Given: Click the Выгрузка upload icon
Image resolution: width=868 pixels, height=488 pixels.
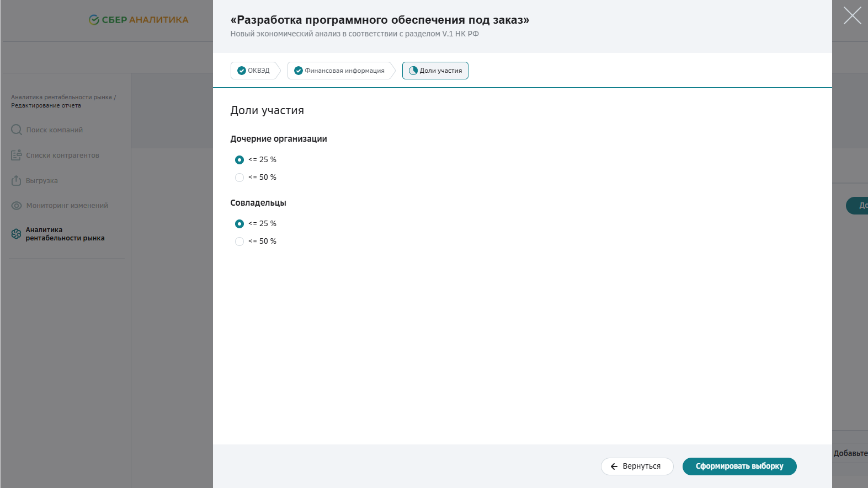Looking at the screenshot, I should click(17, 181).
